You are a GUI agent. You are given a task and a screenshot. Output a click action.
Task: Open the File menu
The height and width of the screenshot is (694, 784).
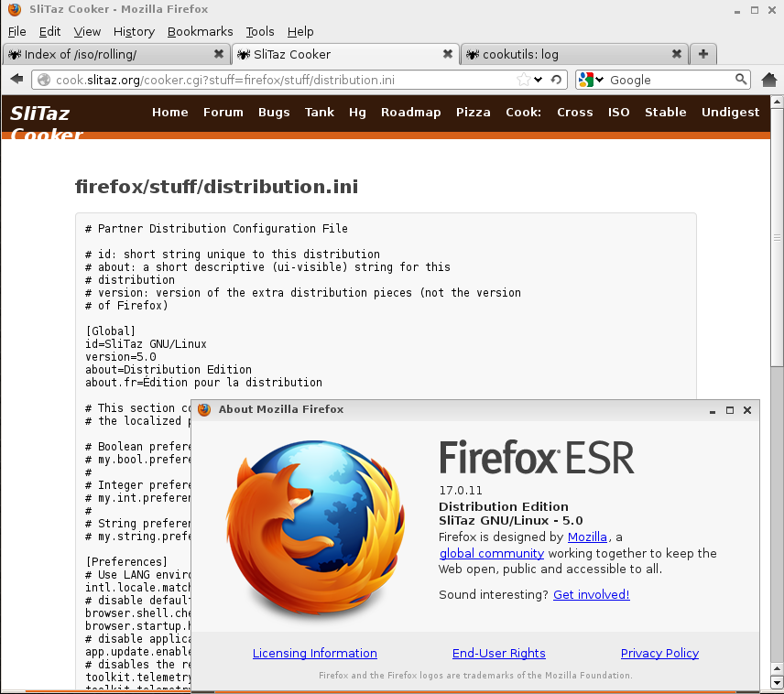(x=17, y=31)
